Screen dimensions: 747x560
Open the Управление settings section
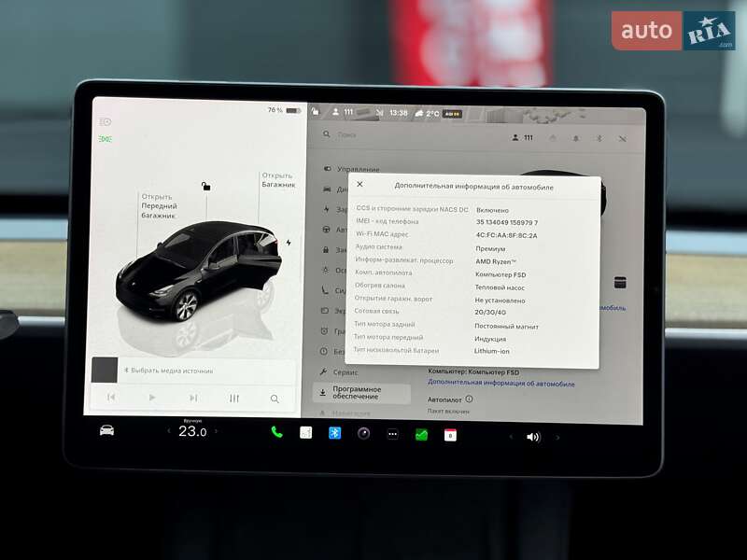pyautogui.click(x=359, y=169)
